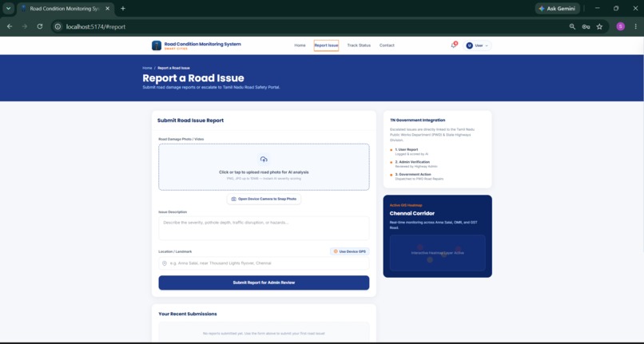Viewport: 644px width, 344px height.
Task: Open a new browser tab with the plus icon
Action: tap(123, 9)
